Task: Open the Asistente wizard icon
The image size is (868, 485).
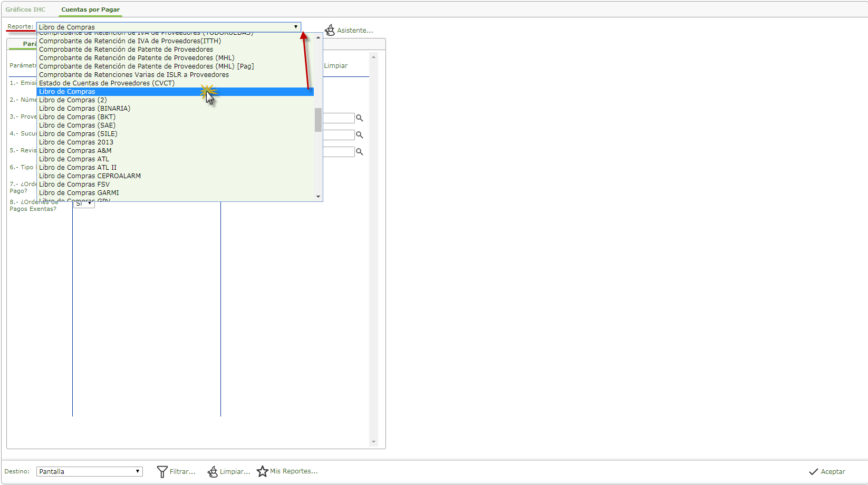Action: (x=330, y=30)
